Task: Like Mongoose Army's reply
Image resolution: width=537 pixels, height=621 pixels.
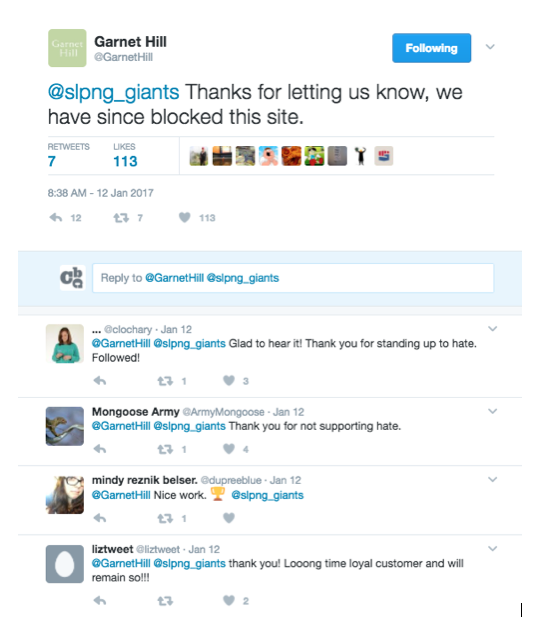Action: pos(229,449)
